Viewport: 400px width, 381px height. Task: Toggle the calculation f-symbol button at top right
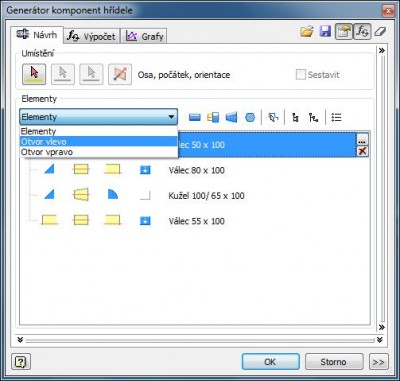[362, 32]
